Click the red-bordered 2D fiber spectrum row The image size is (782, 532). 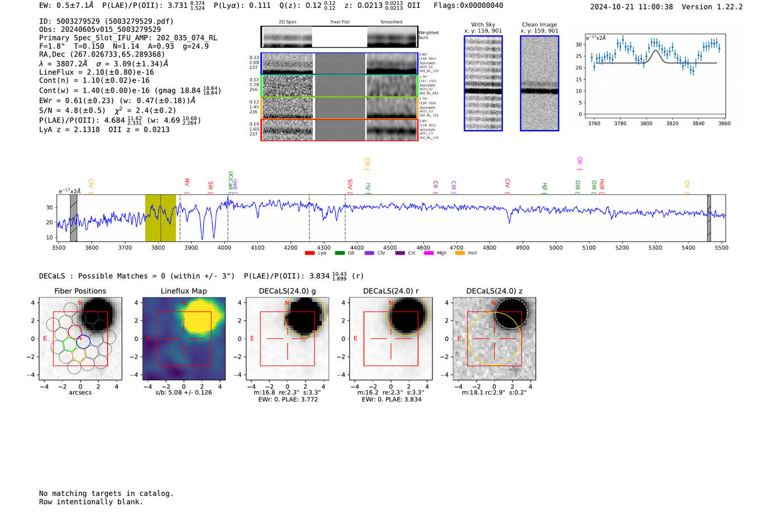coord(340,130)
